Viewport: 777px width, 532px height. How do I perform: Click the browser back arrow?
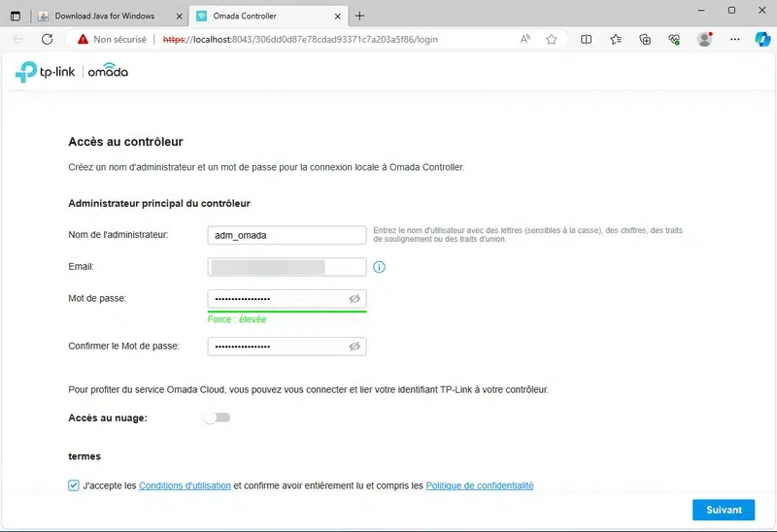point(18,39)
